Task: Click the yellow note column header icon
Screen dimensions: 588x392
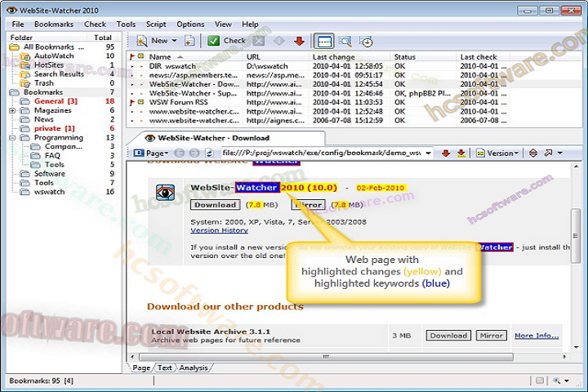Action: tap(141, 56)
